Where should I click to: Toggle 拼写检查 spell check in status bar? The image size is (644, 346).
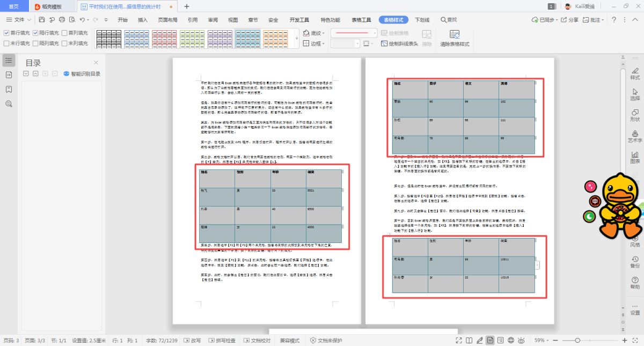(222, 341)
